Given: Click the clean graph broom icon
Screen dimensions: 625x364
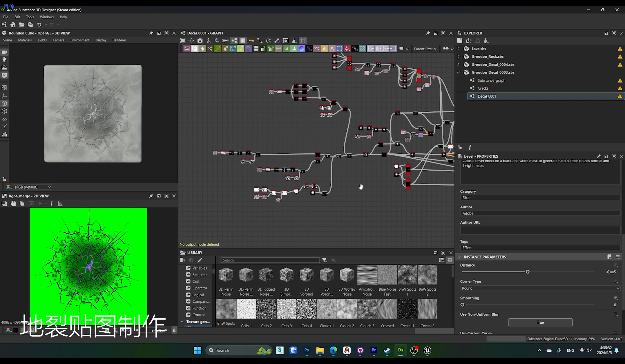Looking at the screenshot, I should (x=294, y=41).
